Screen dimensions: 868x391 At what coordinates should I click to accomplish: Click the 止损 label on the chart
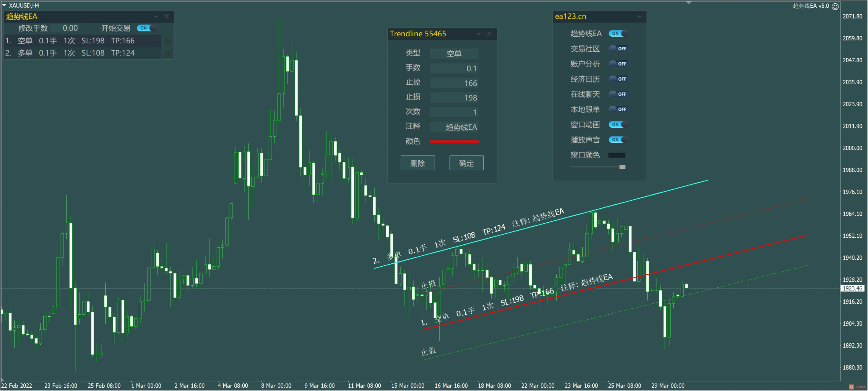pyautogui.click(x=428, y=285)
